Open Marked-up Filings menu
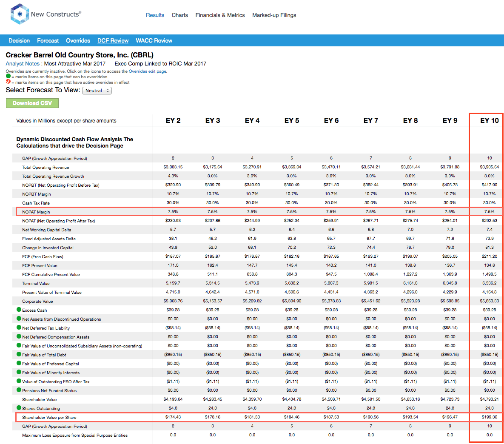504x444 pixels. (x=274, y=15)
